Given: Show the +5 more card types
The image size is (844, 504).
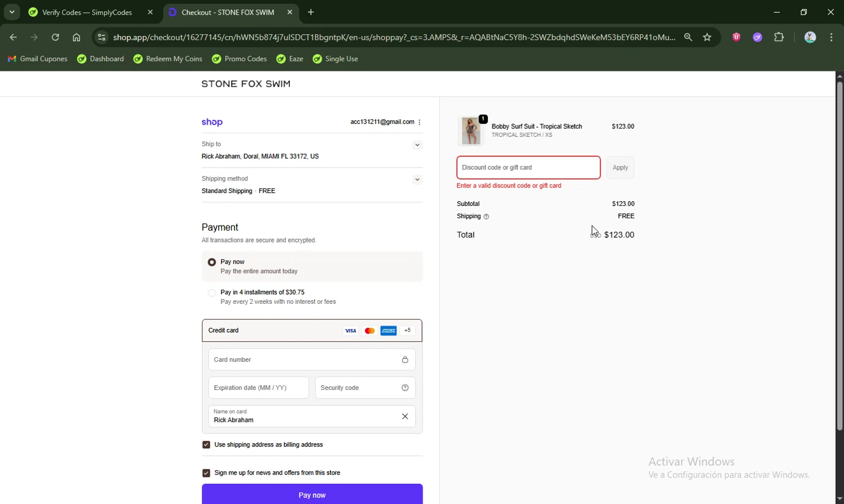Looking at the screenshot, I should click(x=407, y=331).
